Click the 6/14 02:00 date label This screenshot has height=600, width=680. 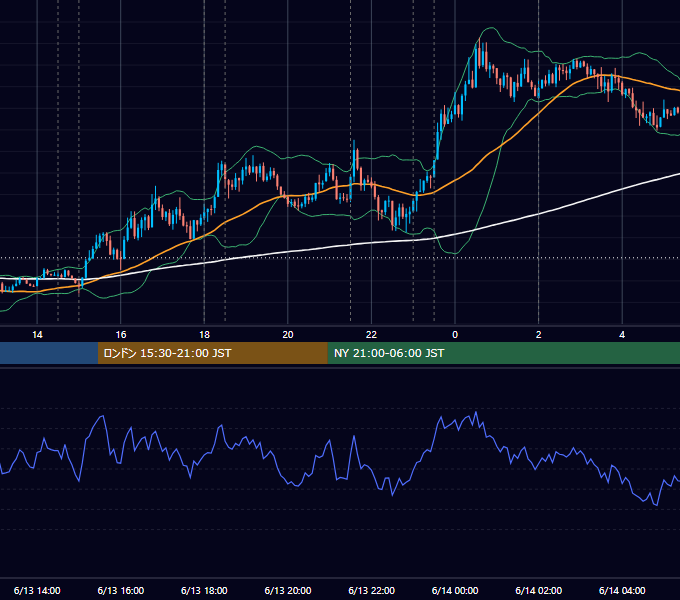539,590
